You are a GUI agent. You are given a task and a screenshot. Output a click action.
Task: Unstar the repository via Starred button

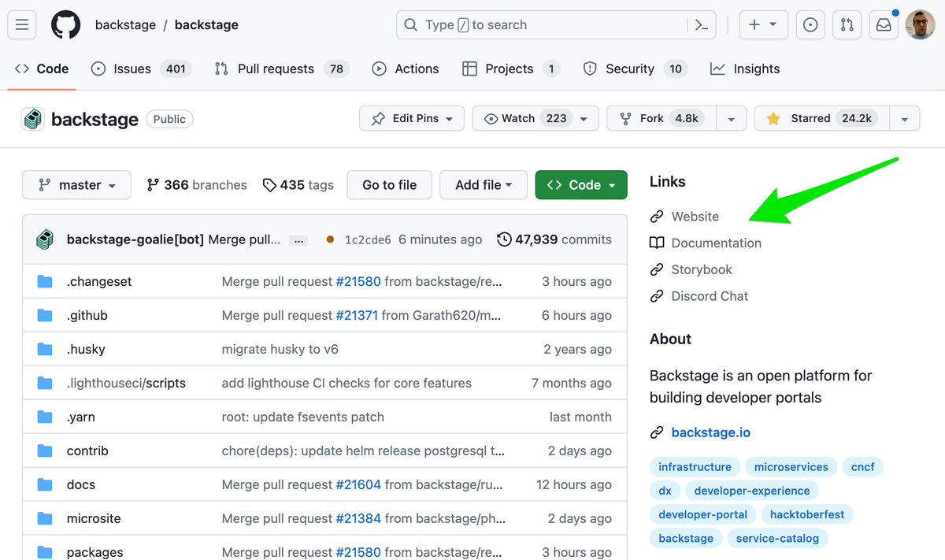click(821, 118)
